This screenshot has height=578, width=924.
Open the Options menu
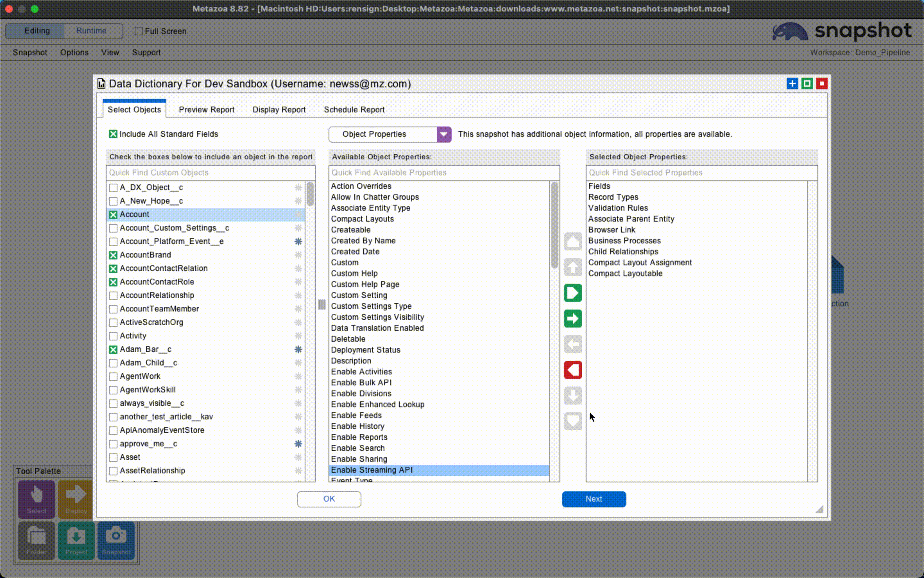(74, 52)
